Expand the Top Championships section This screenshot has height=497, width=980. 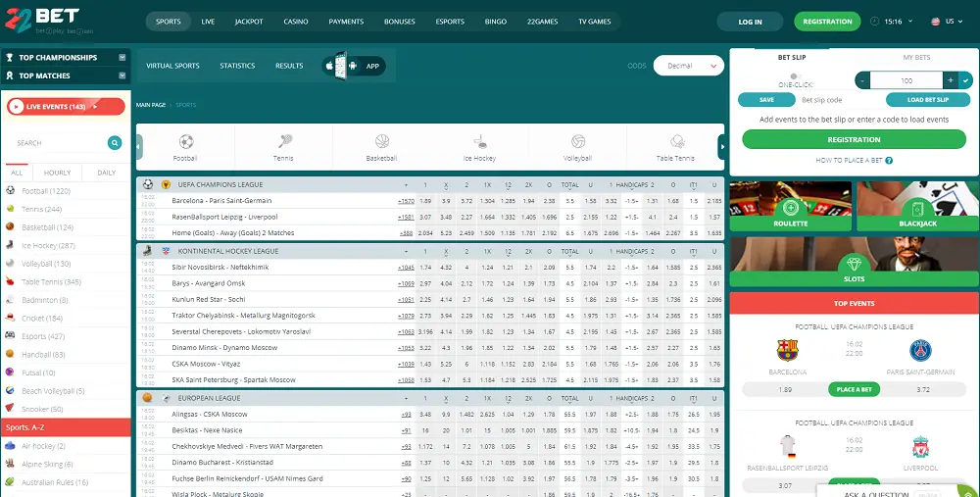(x=122, y=58)
